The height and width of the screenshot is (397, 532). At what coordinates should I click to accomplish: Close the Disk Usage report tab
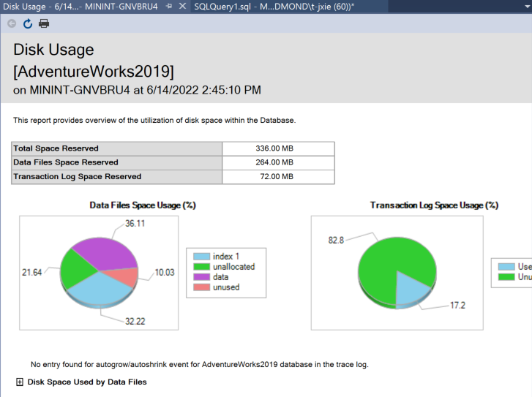pyautogui.click(x=183, y=6)
